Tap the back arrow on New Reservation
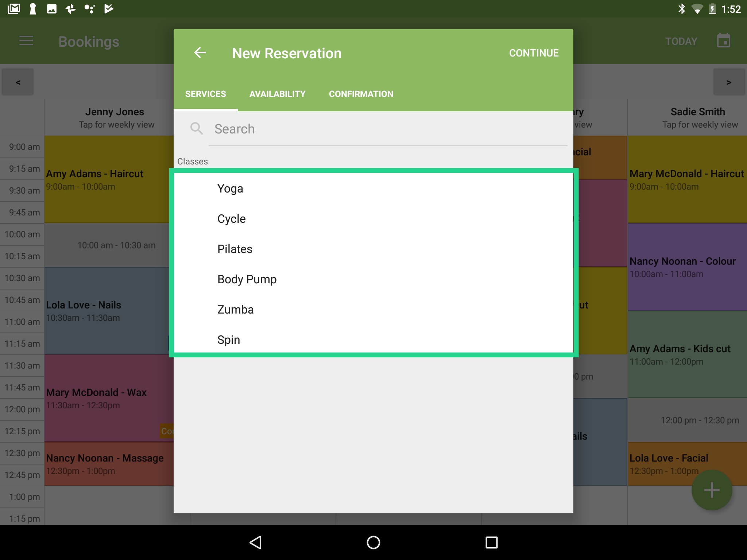This screenshot has width=747, height=560. pyautogui.click(x=200, y=53)
